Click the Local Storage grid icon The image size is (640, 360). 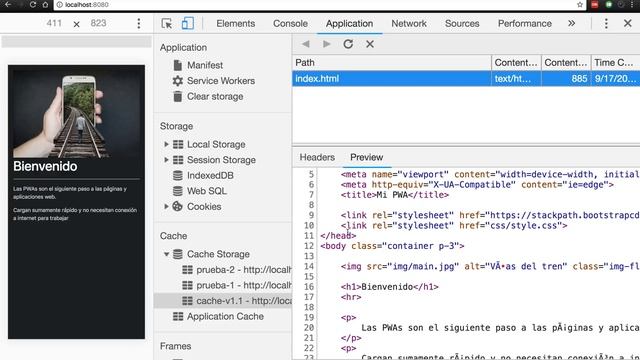pyautogui.click(x=178, y=144)
